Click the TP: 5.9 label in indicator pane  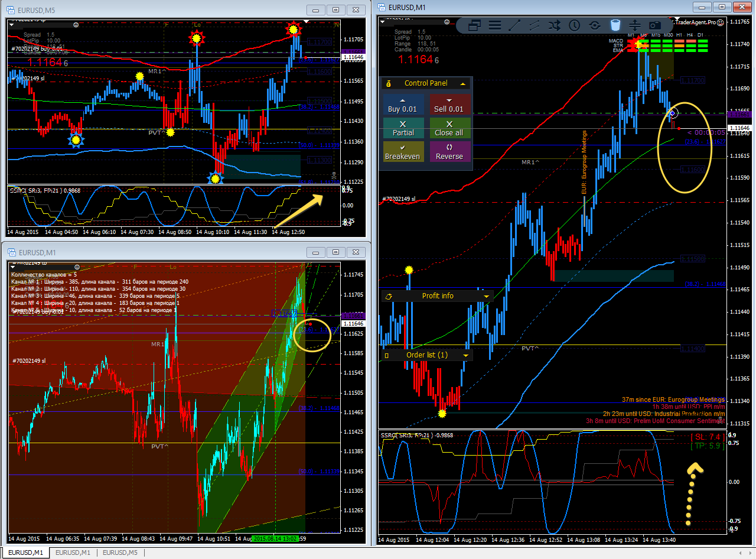tap(708, 446)
